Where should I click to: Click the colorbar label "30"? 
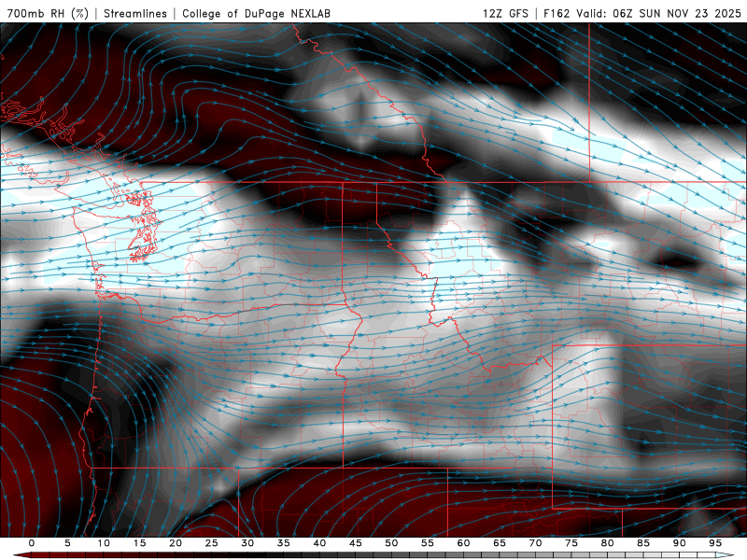(247, 543)
